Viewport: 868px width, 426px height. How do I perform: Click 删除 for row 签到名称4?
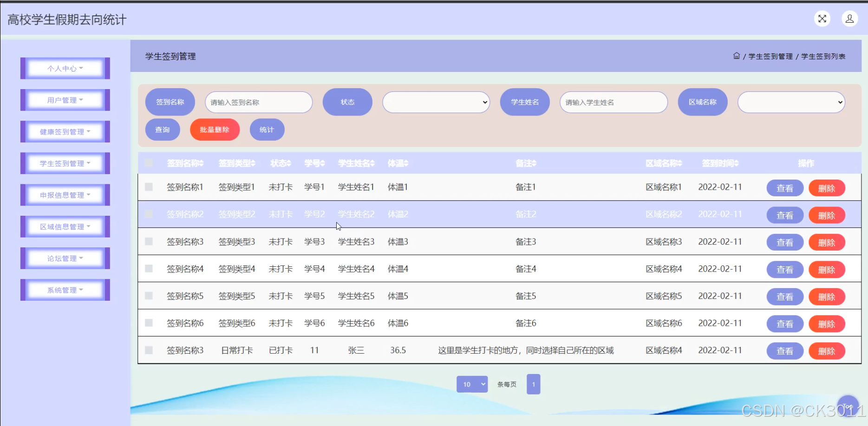click(827, 270)
